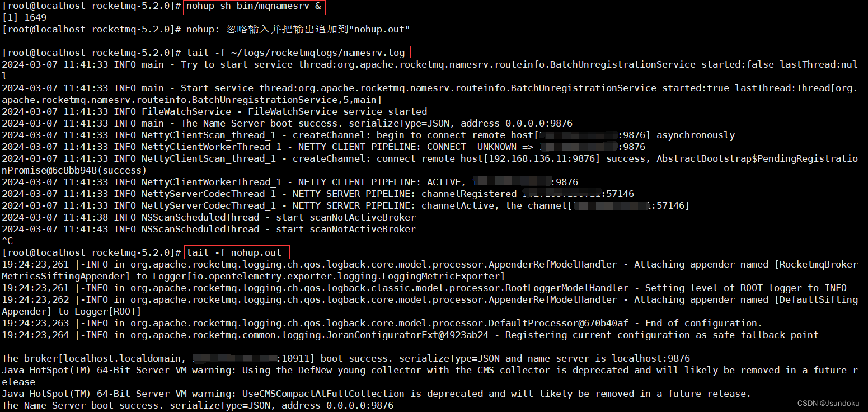Image resolution: width=868 pixels, height=412 pixels.
Task: Click 'Setting level of ROOT logger to INFO'
Action: 745,288
